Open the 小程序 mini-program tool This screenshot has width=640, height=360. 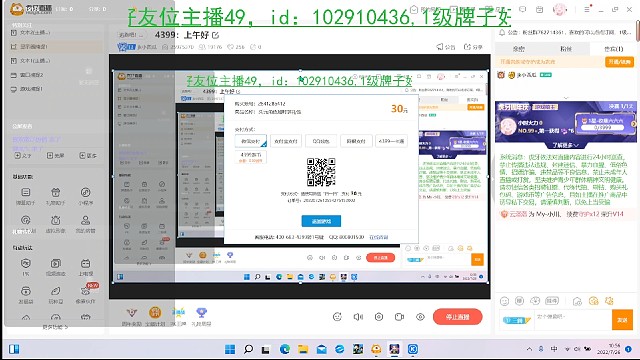tap(85, 196)
